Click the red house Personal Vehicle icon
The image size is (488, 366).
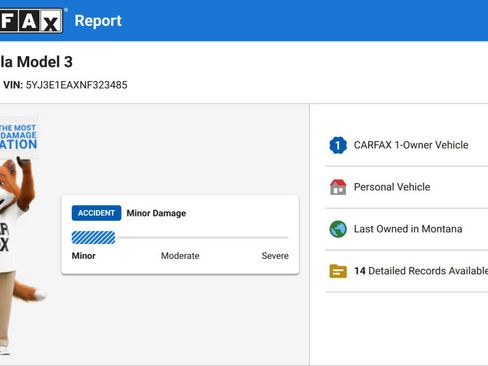point(338,187)
